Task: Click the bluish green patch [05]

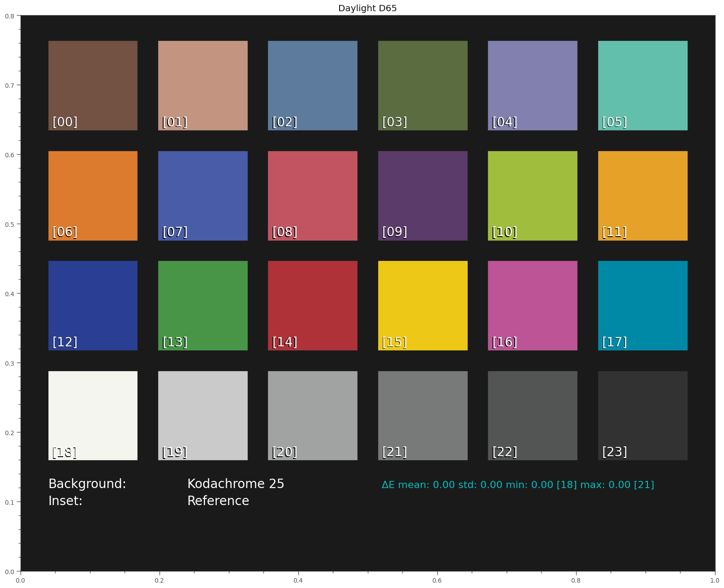Action: pos(642,85)
